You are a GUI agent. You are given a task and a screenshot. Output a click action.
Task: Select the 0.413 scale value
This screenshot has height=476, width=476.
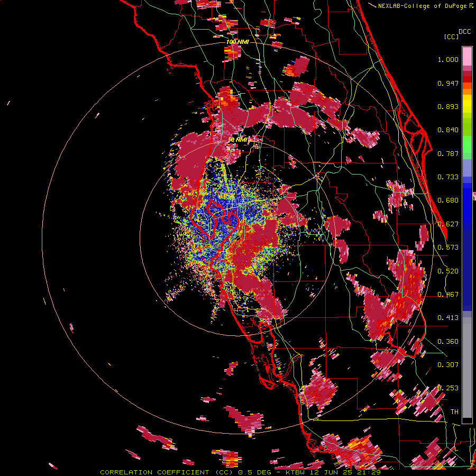(x=448, y=318)
